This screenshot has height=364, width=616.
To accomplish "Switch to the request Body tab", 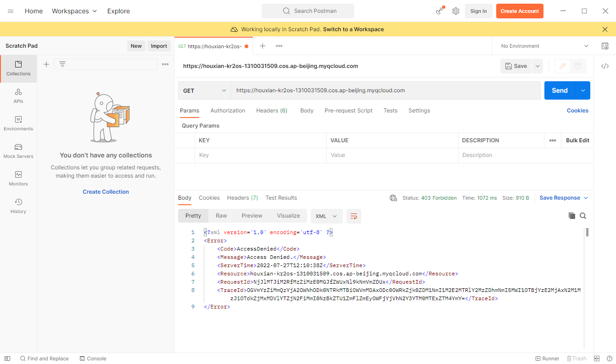I will pyautogui.click(x=307, y=111).
